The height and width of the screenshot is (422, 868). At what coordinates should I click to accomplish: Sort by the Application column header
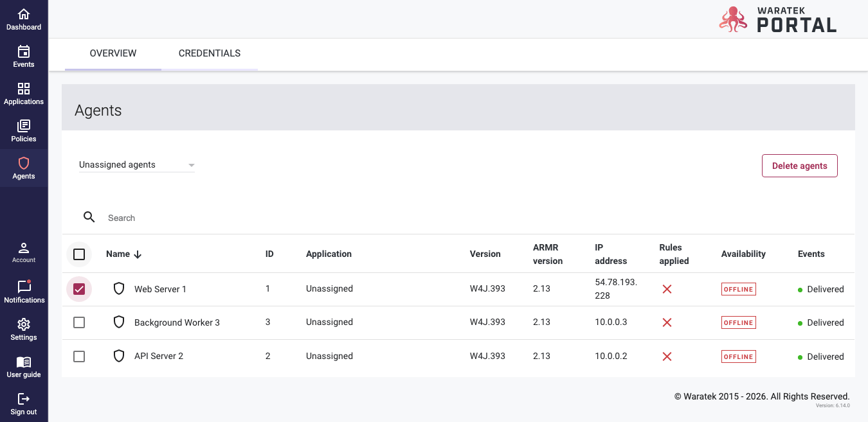click(x=329, y=254)
